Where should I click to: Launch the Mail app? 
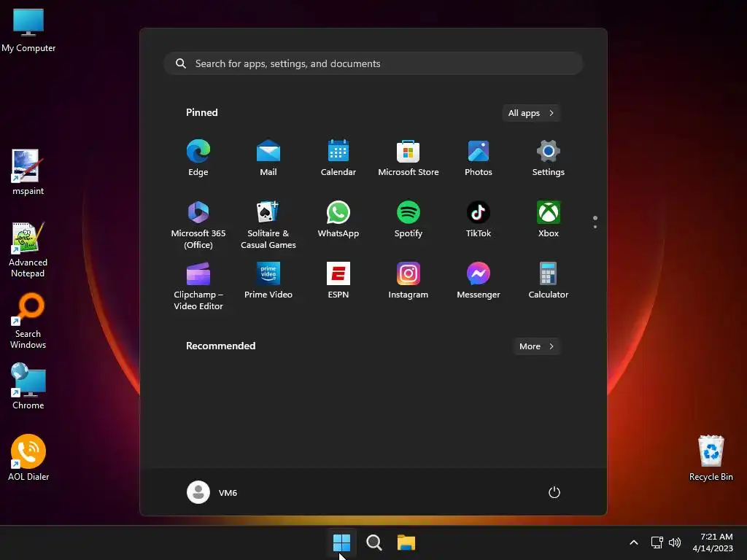(x=268, y=157)
